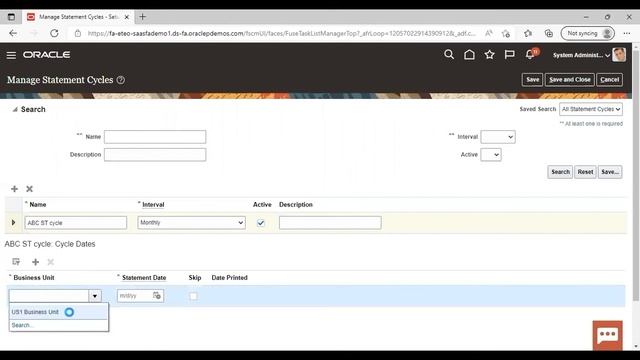Viewport: 640px width, 360px height.
Task: Delete the selected statement cycle row
Action: click(x=29, y=189)
